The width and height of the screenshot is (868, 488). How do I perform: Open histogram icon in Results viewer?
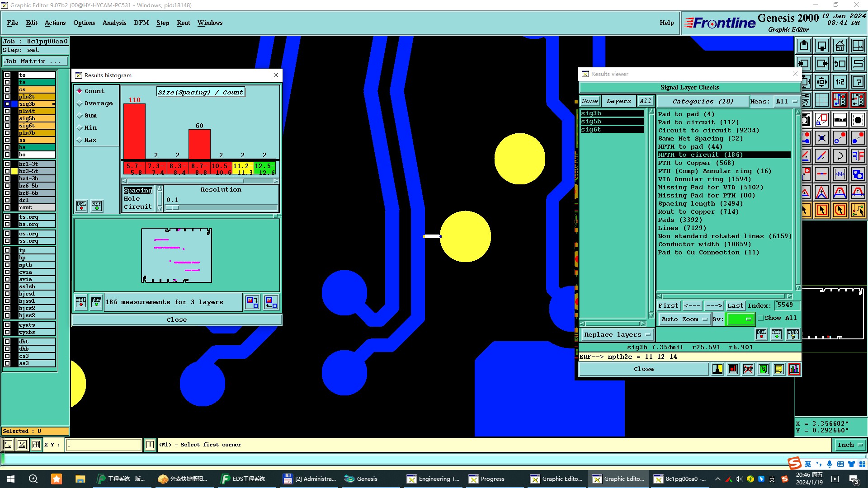click(794, 369)
